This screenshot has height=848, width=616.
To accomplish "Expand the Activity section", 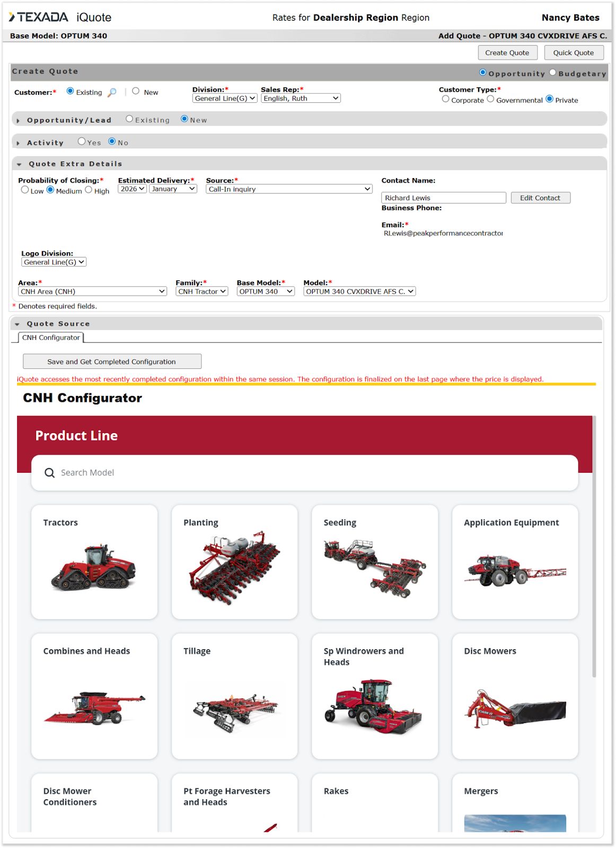I will pyautogui.click(x=18, y=143).
